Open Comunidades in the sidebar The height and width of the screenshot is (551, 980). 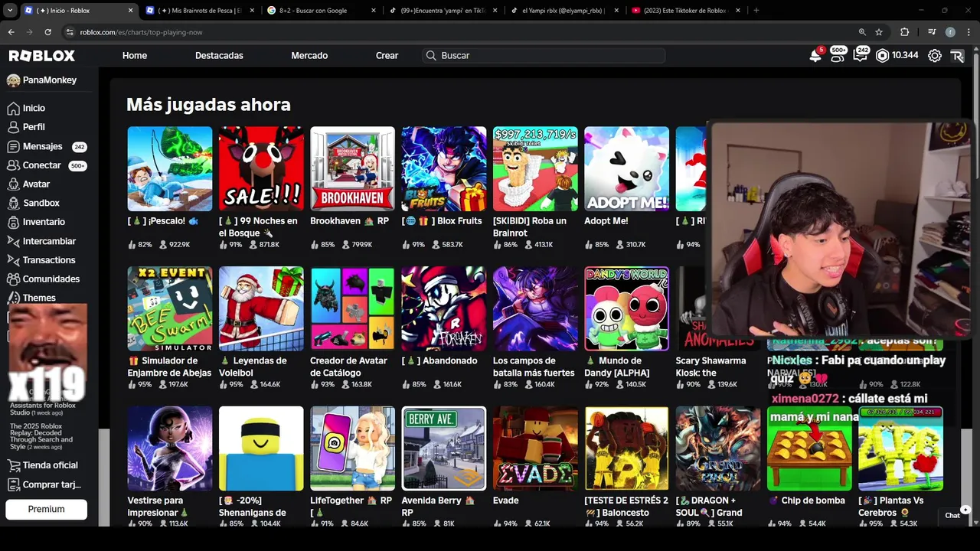(x=51, y=279)
